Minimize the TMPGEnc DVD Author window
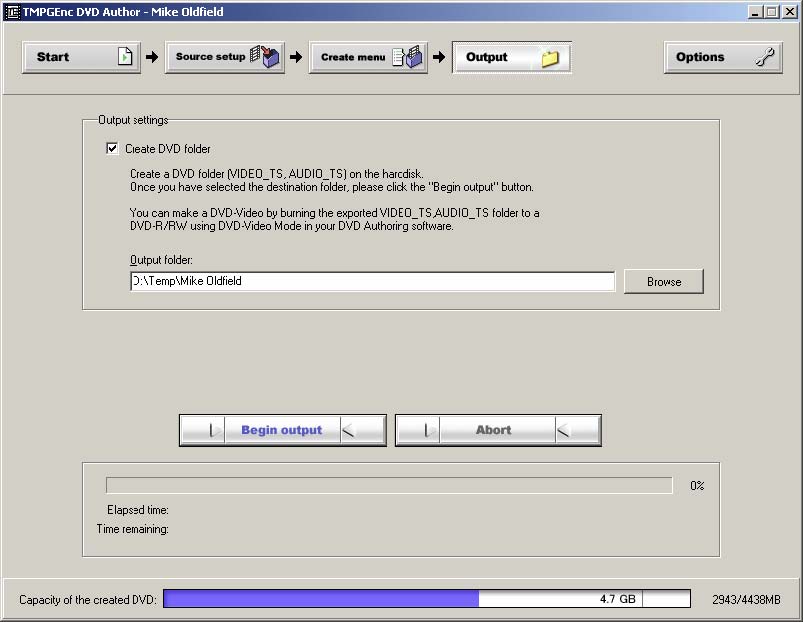Image resolution: width=803 pixels, height=622 pixels. pyautogui.click(x=755, y=12)
